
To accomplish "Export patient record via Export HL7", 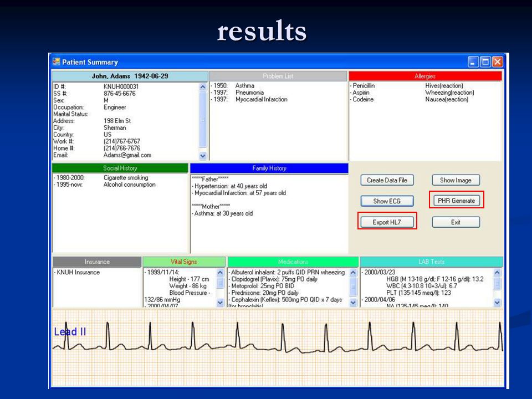I will pos(387,222).
